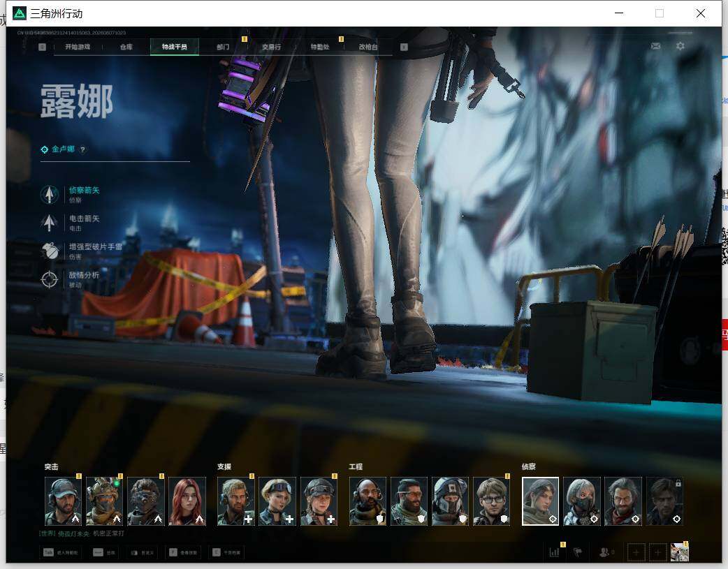The width and height of the screenshot is (728, 569).
Task: Select 支援 woman wearing black cap
Action: point(319,501)
